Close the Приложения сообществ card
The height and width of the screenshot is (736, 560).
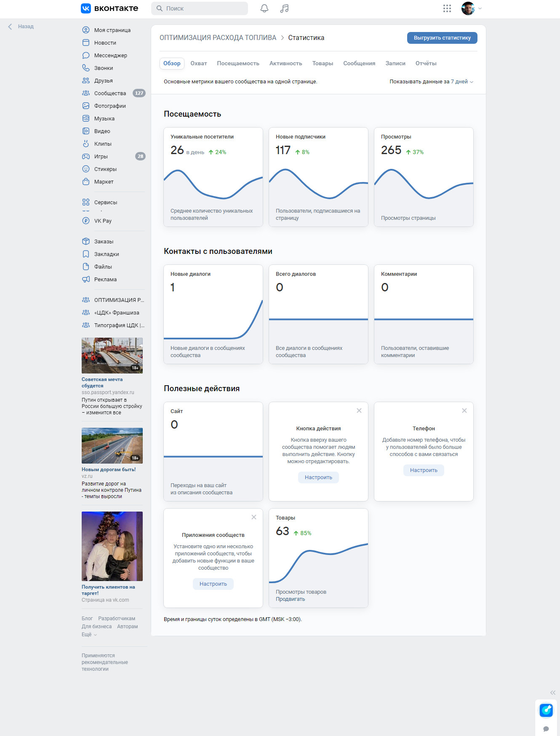click(254, 517)
